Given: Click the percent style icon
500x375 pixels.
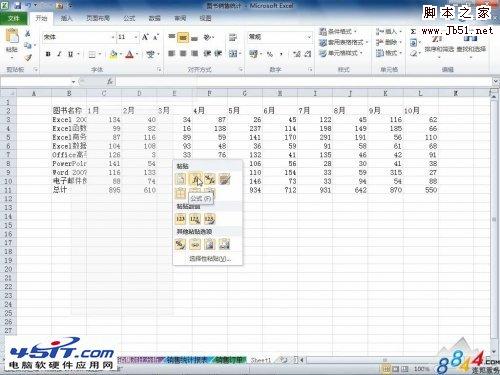Looking at the screenshot, I should click(x=270, y=54).
